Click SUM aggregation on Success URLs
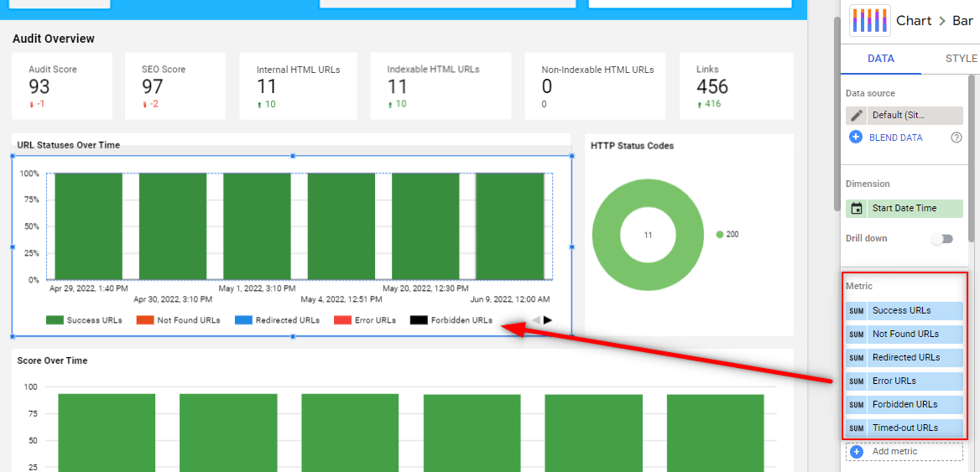Screen dimensions: 980x472 (x=857, y=310)
